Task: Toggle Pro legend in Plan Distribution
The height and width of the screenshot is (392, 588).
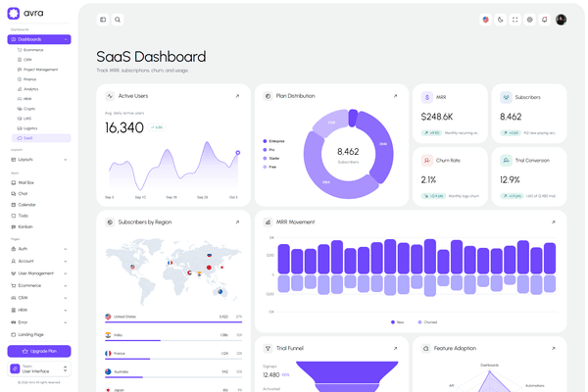Action: [269, 150]
